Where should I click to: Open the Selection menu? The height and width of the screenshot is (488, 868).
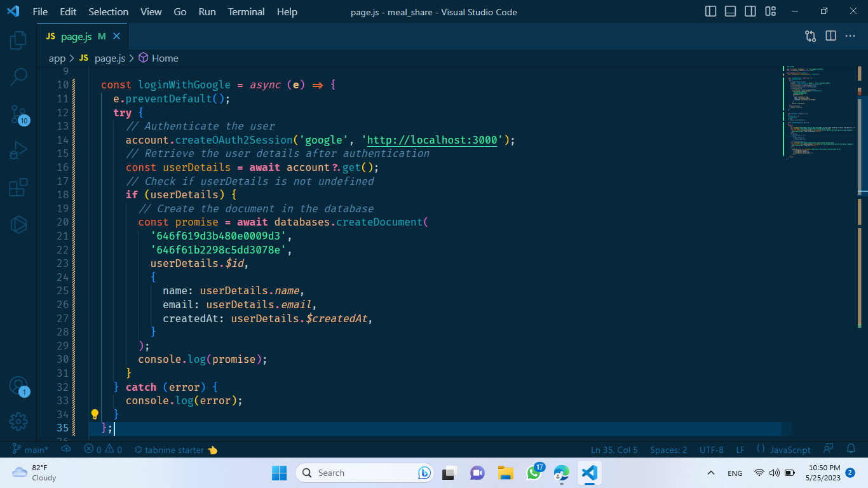108,11
